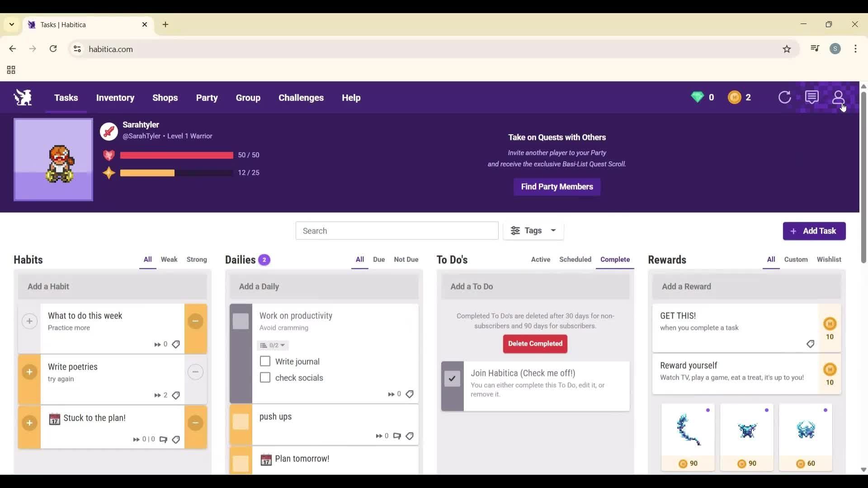This screenshot has width=868, height=488.
Task: Click the gold coin balance icon
Action: 734,97
